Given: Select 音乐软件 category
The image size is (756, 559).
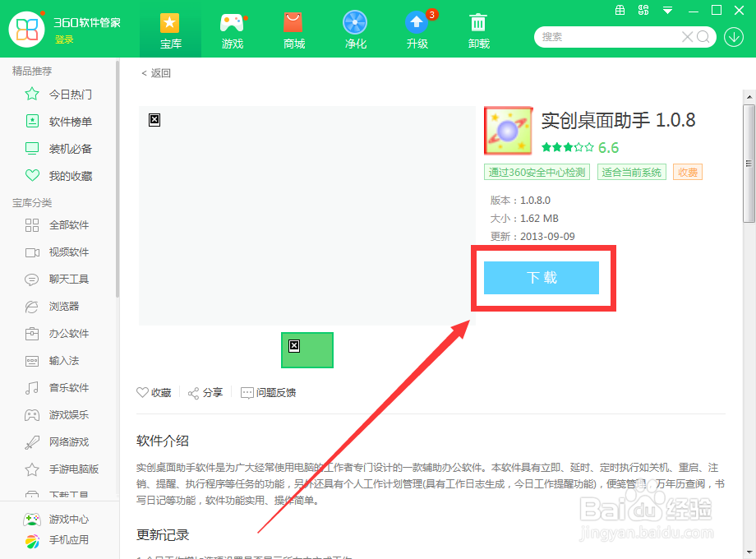Looking at the screenshot, I should point(58,387).
